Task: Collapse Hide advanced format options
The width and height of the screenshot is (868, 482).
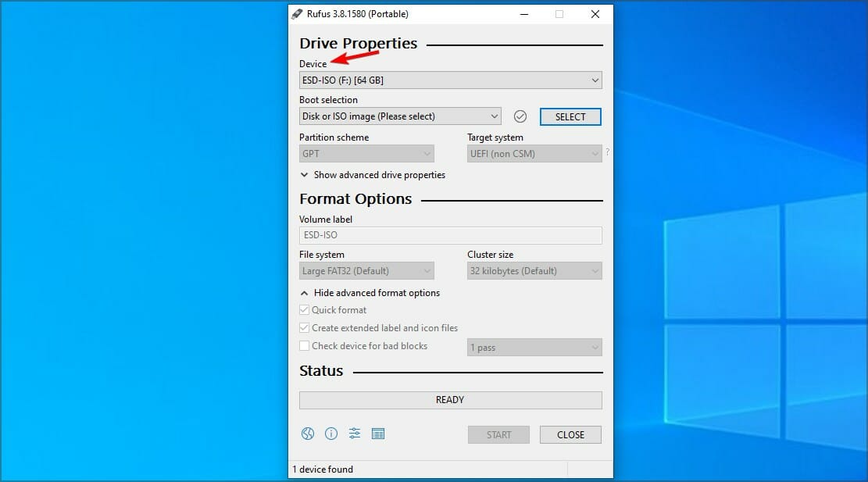Action: click(370, 293)
